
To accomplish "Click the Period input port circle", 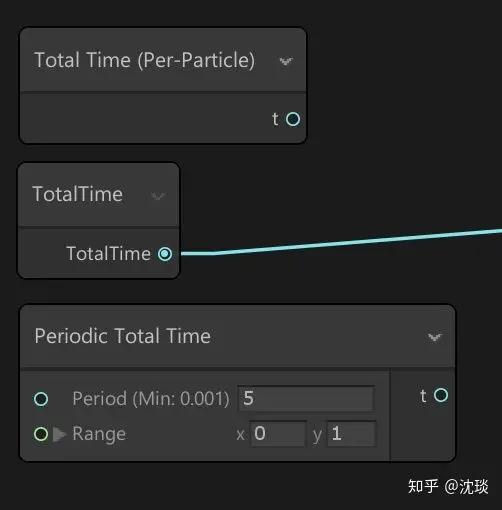I will pos(41,399).
